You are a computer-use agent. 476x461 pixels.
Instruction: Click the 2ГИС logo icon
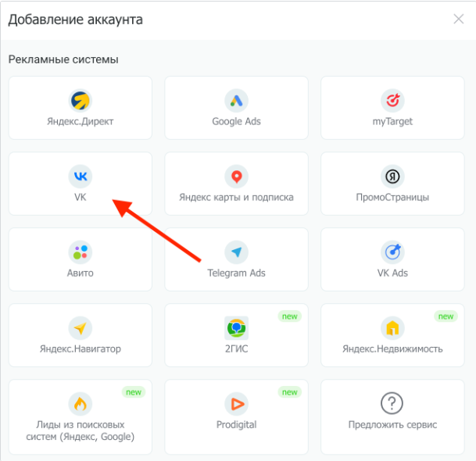click(236, 328)
